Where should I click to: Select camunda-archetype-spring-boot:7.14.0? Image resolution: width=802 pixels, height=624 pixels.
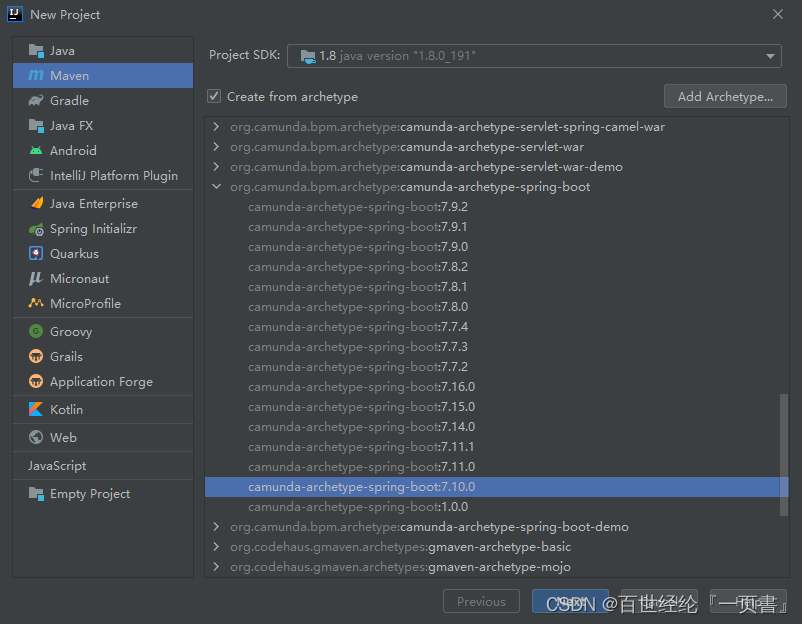click(x=362, y=426)
